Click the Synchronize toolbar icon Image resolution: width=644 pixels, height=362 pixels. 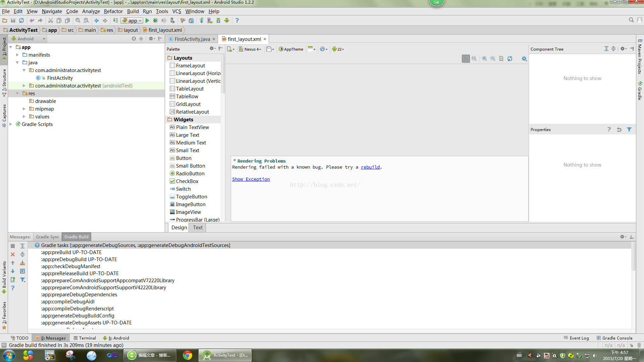pyautogui.click(x=21, y=21)
